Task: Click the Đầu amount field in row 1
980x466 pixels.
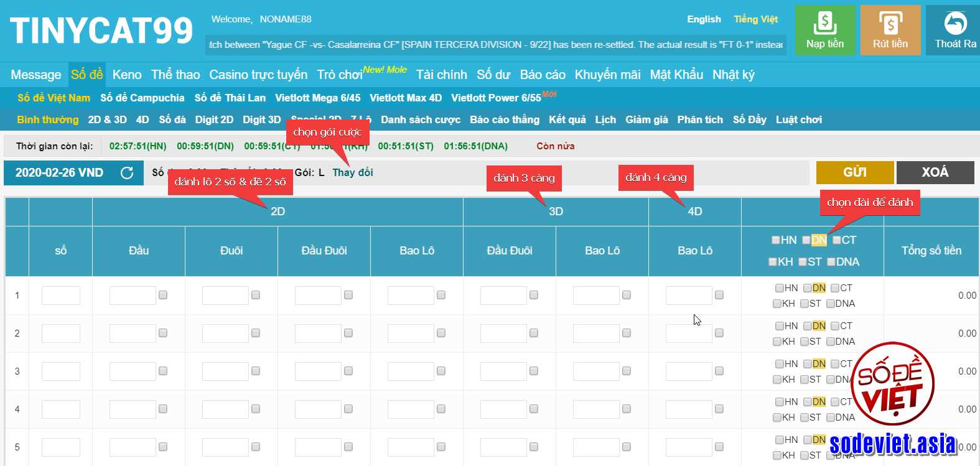Action: click(133, 296)
